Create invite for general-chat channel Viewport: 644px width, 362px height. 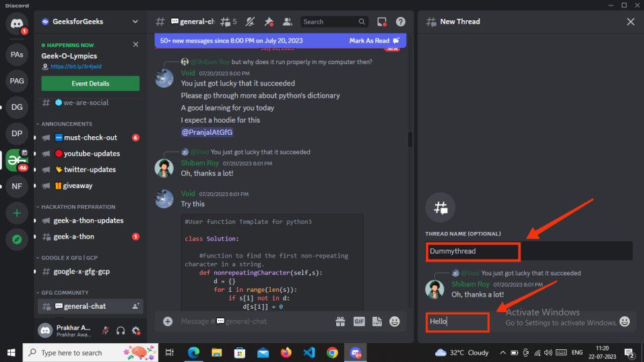[135, 307]
